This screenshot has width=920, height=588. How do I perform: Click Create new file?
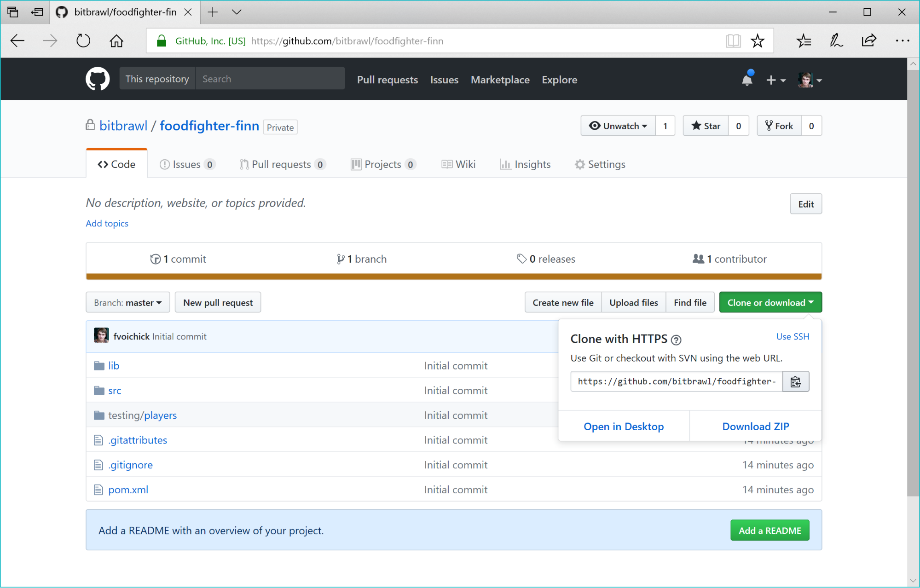pos(563,303)
